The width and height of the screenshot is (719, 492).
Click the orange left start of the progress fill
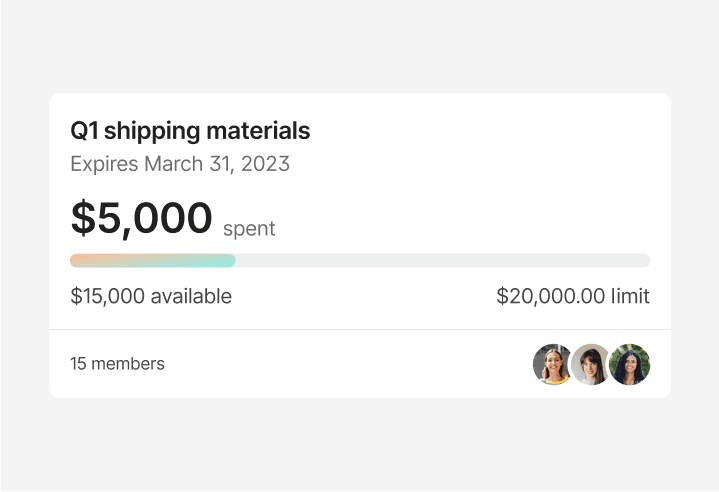coord(78,261)
